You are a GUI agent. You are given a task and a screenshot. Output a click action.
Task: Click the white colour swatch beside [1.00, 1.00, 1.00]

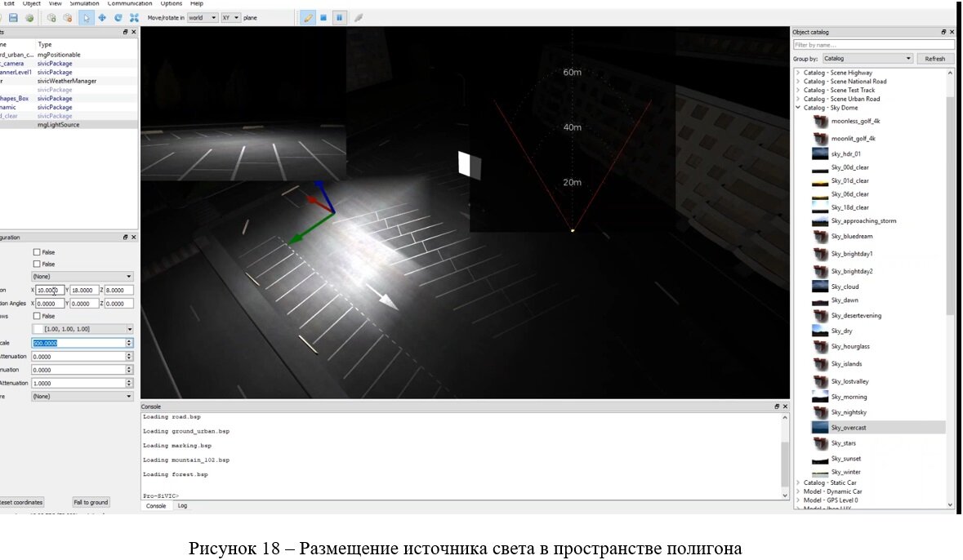pyautogui.click(x=38, y=329)
